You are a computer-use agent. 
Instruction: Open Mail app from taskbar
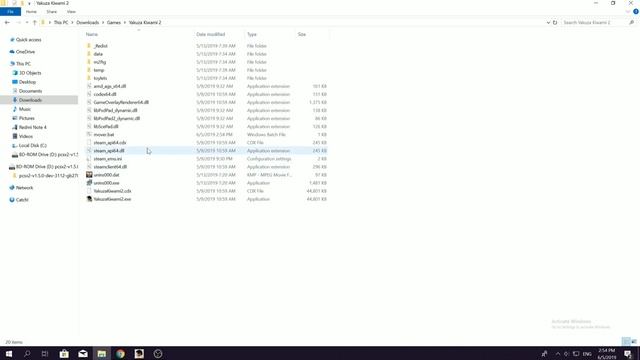point(83,353)
